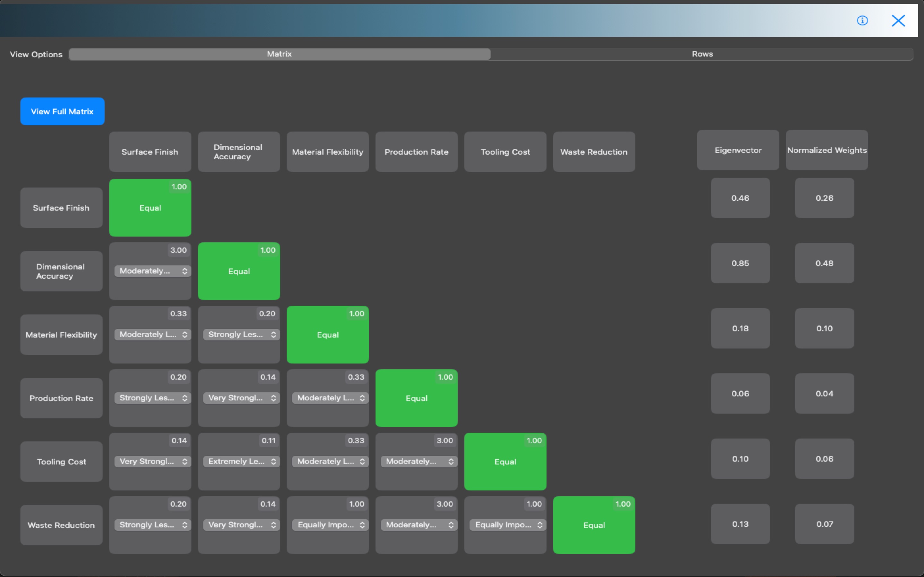The image size is (924, 577).
Task: Expand Tooling Cost vs Production Rate dropdown
Action: [419, 461]
